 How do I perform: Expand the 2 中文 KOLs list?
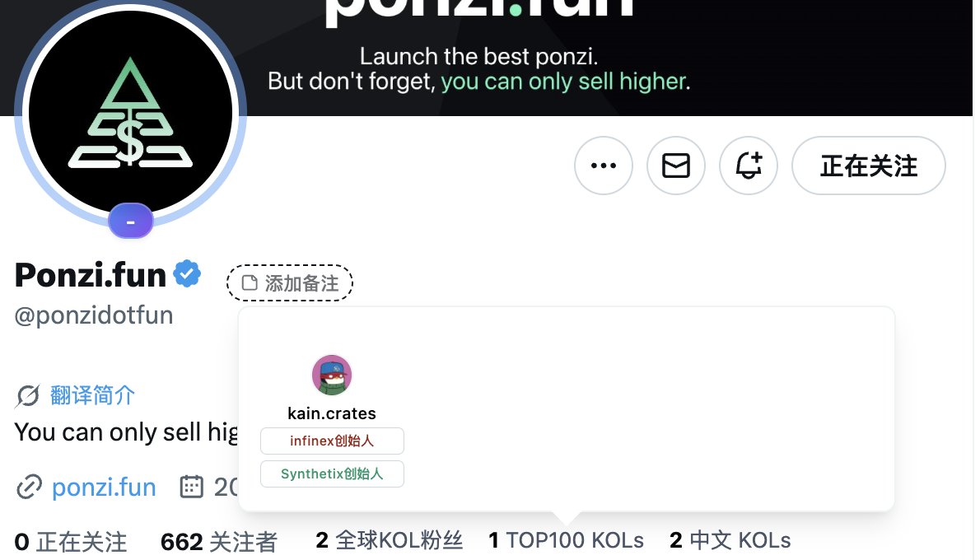point(730,540)
